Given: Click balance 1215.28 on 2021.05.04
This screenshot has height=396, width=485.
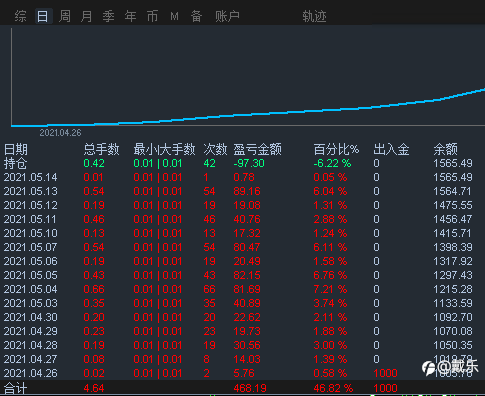Looking at the screenshot, I should click(453, 289).
